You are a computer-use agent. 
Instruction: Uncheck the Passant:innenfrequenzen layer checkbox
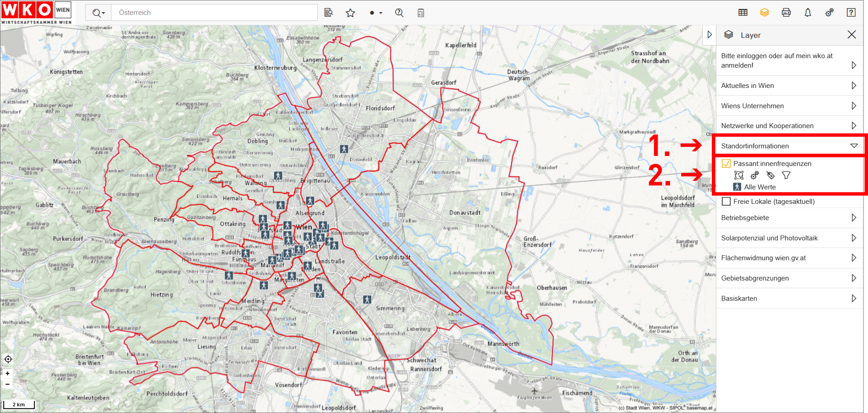pos(726,164)
